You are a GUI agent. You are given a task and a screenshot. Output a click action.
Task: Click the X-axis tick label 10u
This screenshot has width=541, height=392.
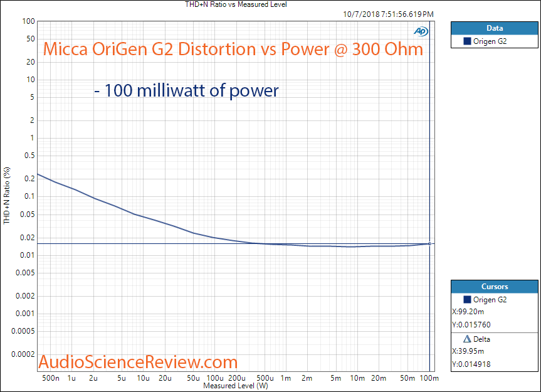click(143, 378)
